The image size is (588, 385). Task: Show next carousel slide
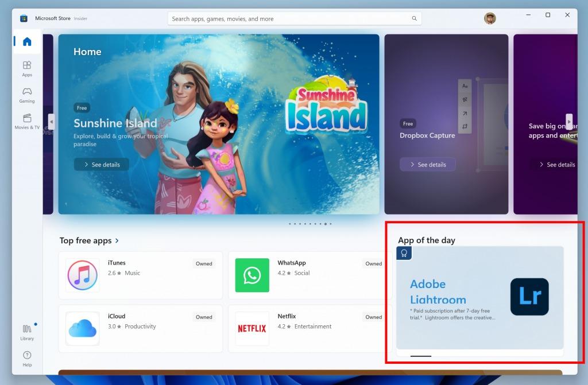coord(569,122)
